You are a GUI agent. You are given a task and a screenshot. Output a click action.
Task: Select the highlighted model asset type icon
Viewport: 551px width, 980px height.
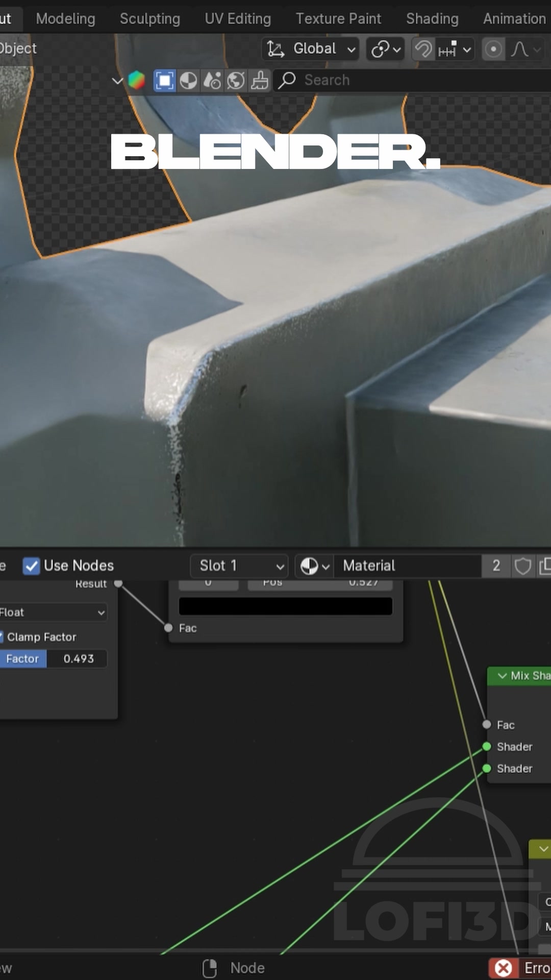[164, 81]
